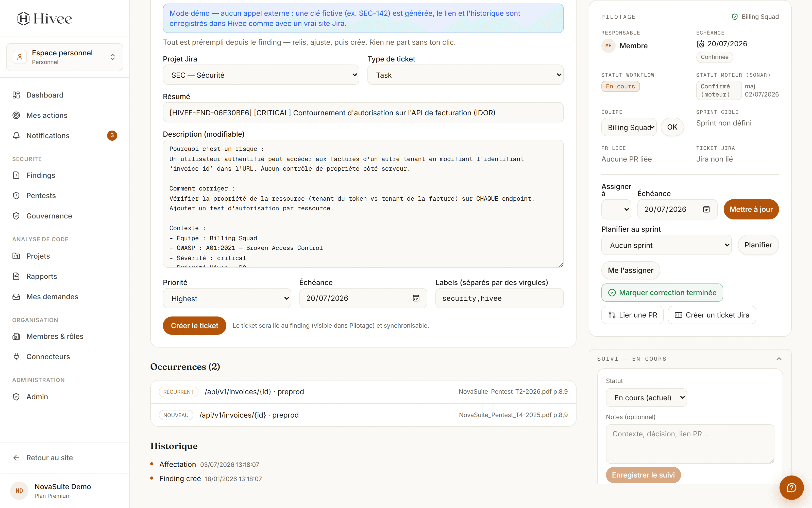Open the Espace personnel workspace switcher
This screenshot has height=508, width=812.
pos(65,57)
